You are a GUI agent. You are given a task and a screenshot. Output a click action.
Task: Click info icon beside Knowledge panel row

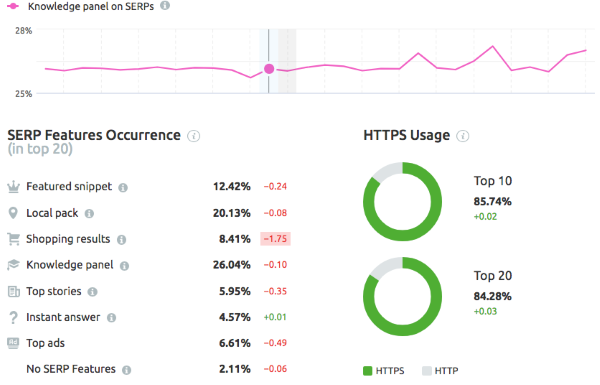point(124,266)
